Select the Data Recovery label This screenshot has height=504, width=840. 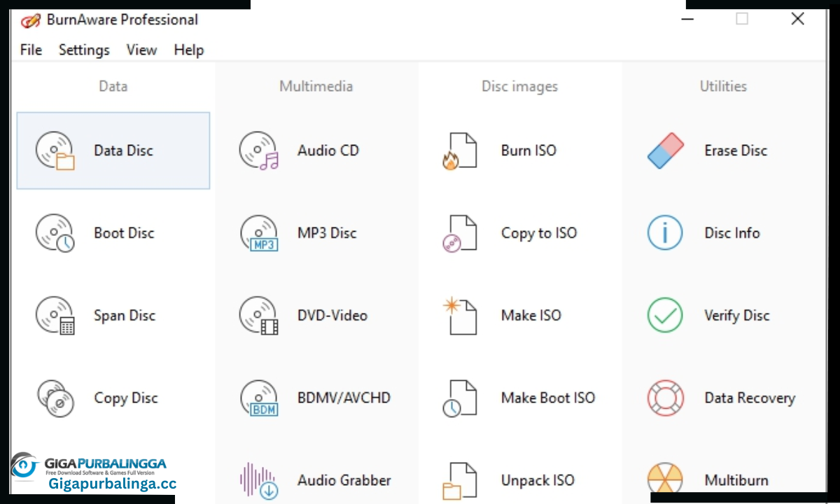tap(750, 398)
